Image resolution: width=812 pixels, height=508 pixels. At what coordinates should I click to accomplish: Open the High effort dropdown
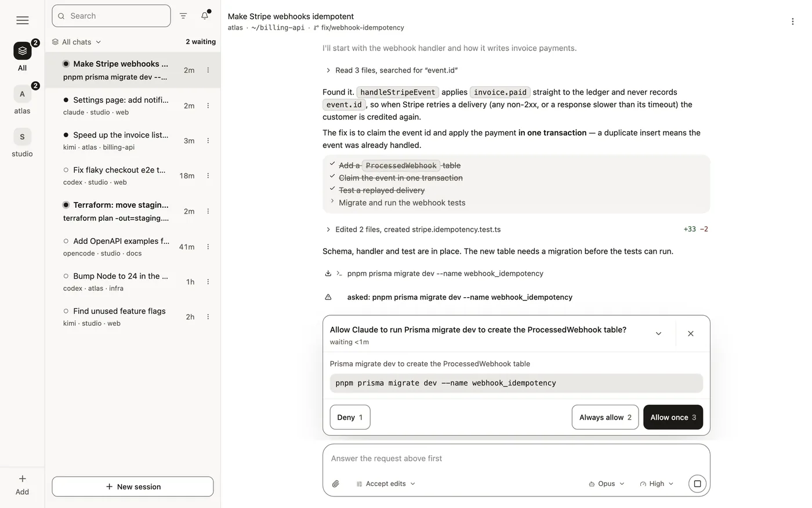click(657, 484)
